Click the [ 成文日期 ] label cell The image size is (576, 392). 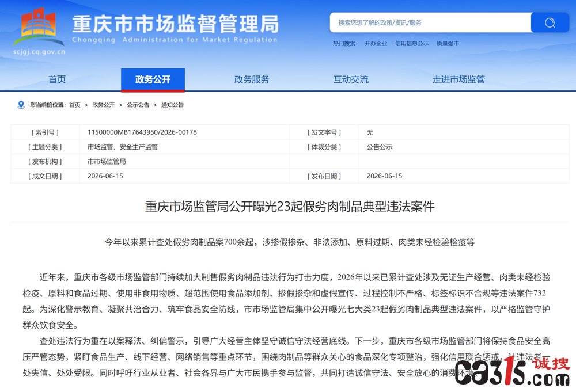(45, 176)
